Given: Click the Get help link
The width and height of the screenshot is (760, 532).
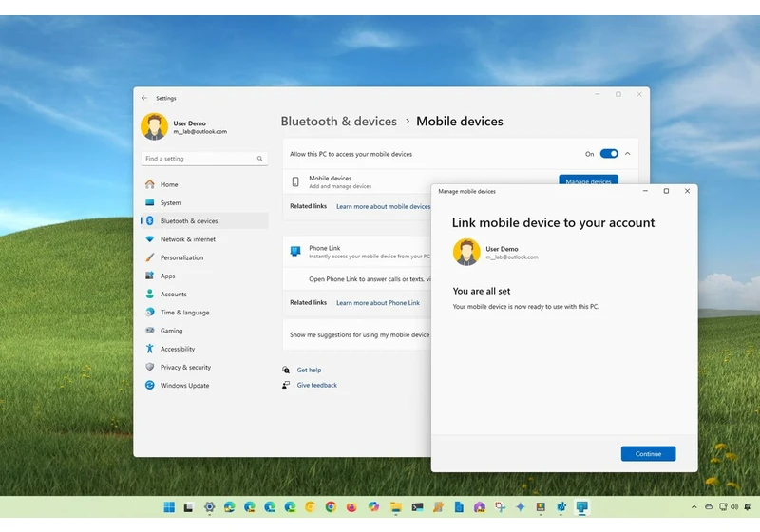Looking at the screenshot, I should coord(309,370).
